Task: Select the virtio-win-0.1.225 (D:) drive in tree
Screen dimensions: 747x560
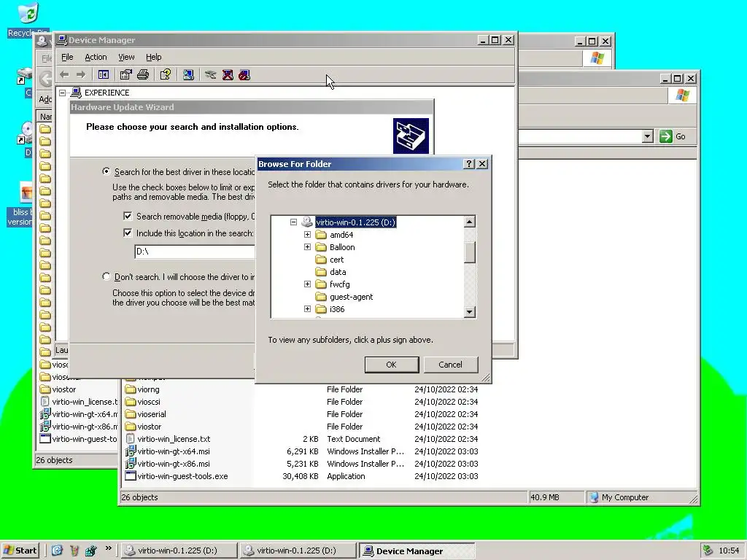Action: pyautogui.click(x=355, y=222)
